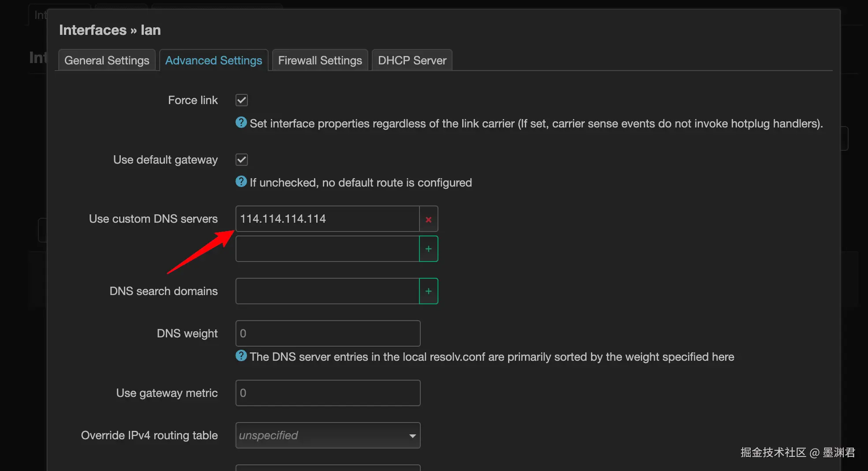The height and width of the screenshot is (471, 868).
Task: Click the Force link label
Action: [x=193, y=100]
